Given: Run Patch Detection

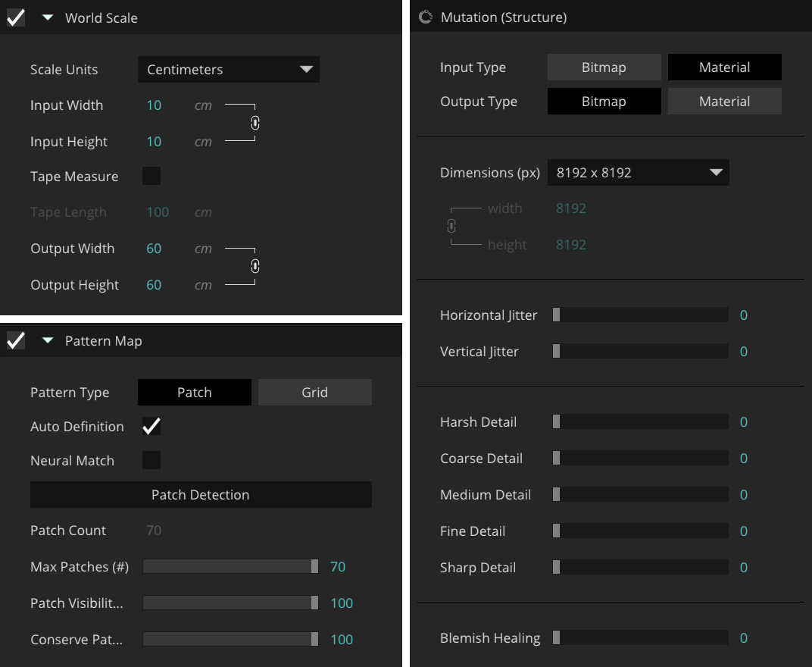Looking at the screenshot, I should (x=201, y=494).
